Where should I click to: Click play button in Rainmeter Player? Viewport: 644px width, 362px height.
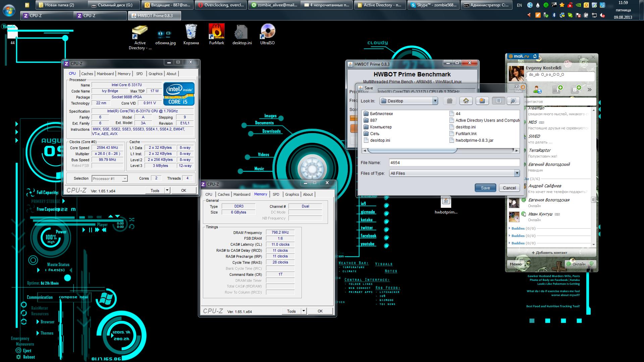[84, 230]
